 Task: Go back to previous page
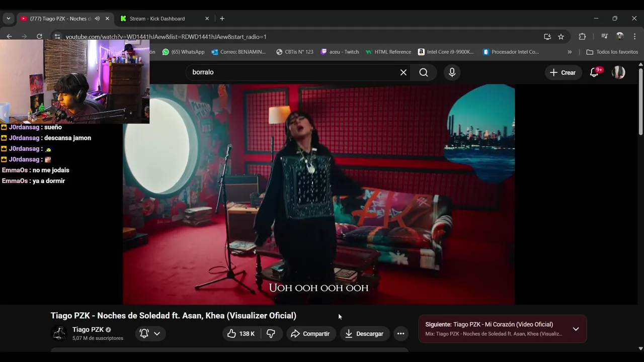point(9,36)
